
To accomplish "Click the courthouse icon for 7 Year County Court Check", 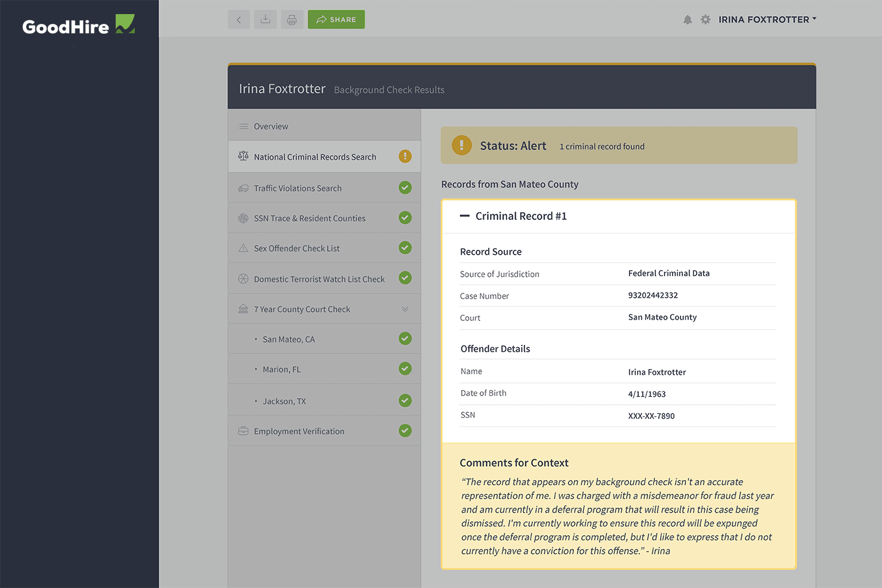I will coord(242,309).
